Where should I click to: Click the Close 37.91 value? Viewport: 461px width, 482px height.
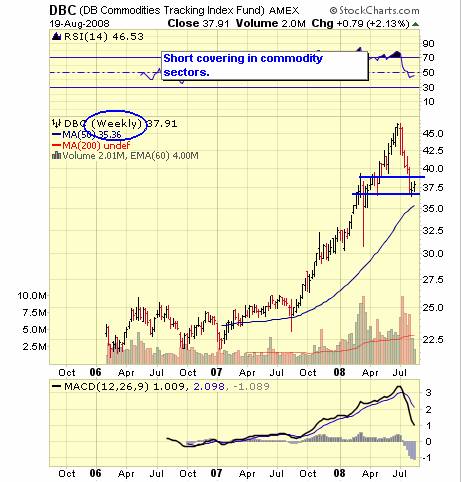(199, 23)
